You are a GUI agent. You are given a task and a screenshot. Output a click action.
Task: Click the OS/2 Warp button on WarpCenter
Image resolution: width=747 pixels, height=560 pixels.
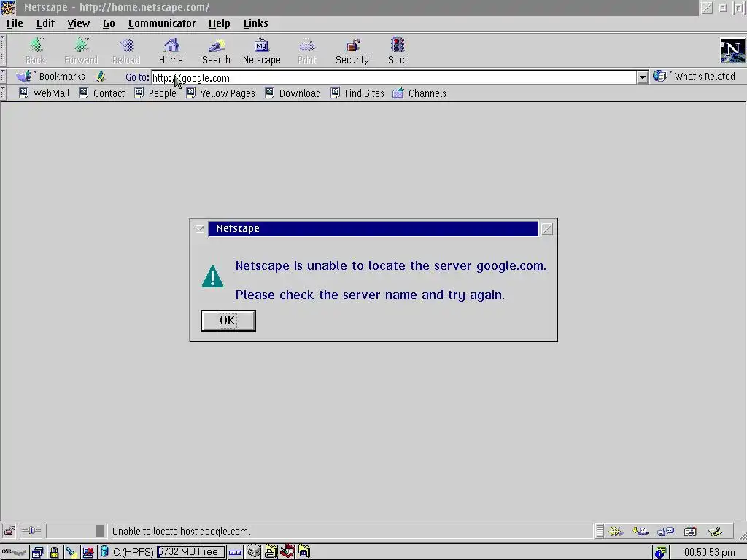click(x=15, y=553)
